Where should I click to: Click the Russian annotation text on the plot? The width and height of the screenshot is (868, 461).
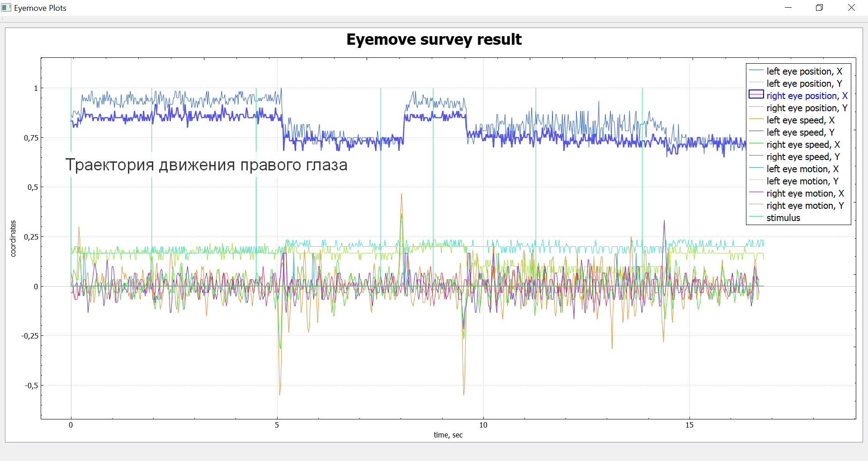pos(206,165)
